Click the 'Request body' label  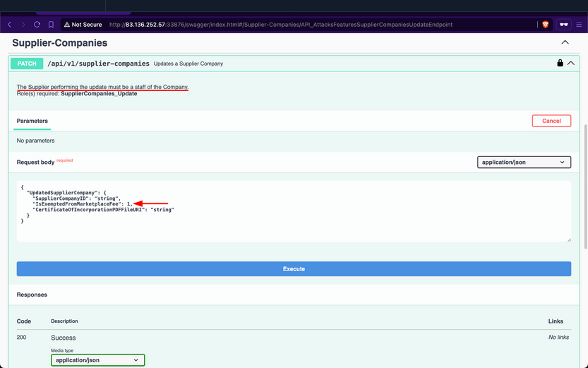click(x=35, y=162)
